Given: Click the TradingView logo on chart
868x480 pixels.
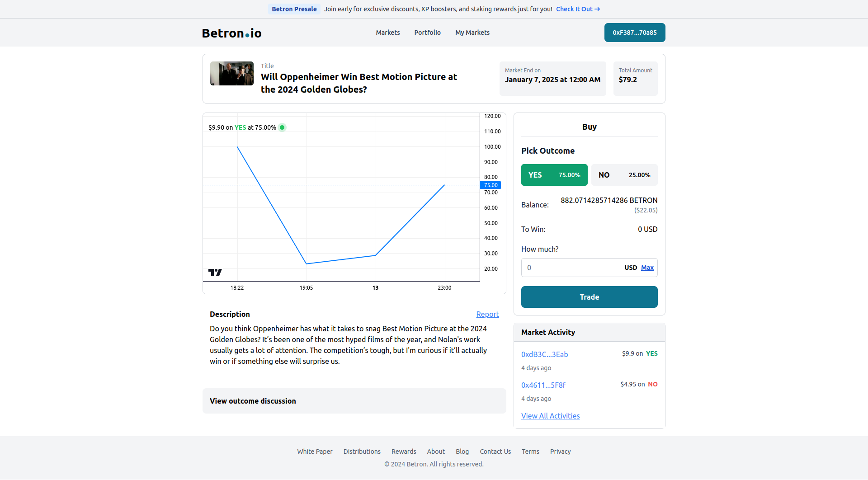Looking at the screenshot, I should 215,272.
